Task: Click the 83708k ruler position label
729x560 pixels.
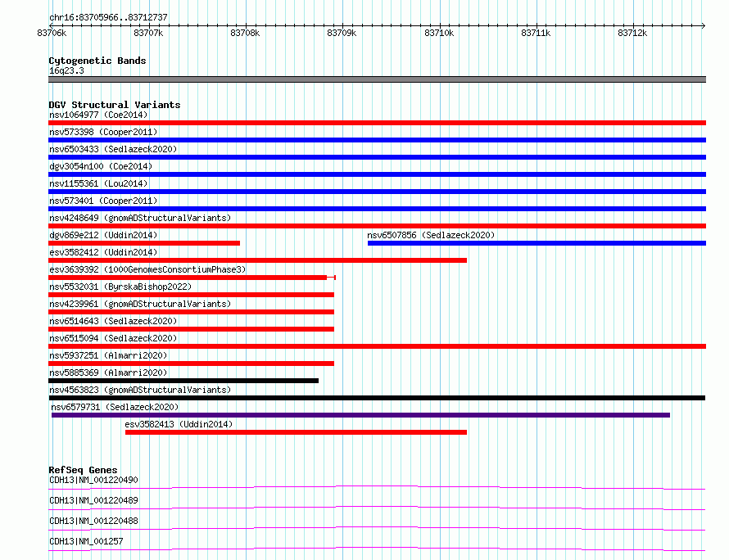Action: coord(245,33)
